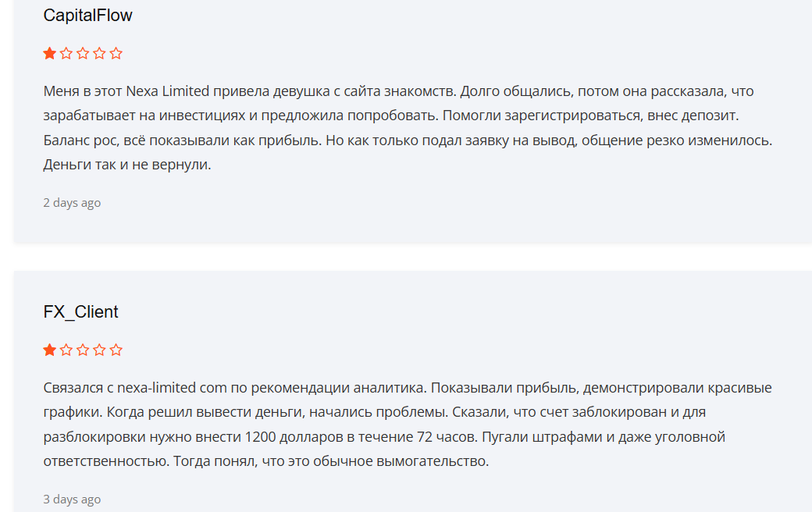The width and height of the screenshot is (812, 512).
Task: Click the "2 days ago" timestamp
Action: pos(72,203)
